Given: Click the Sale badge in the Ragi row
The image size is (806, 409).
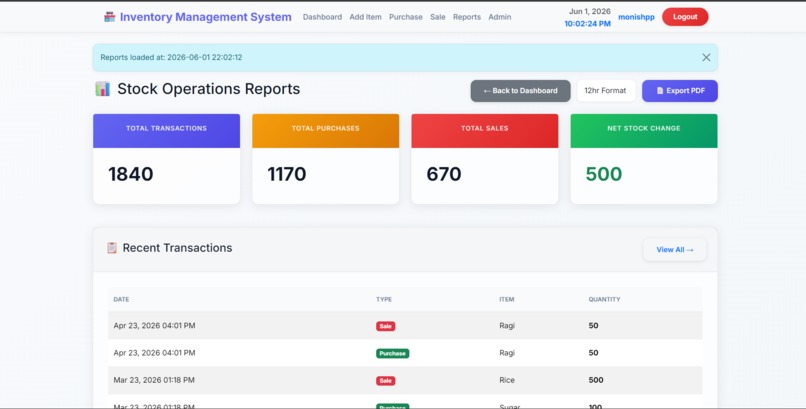Looking at the screenshot, I should pyautogui.click(x=386, y=326).
